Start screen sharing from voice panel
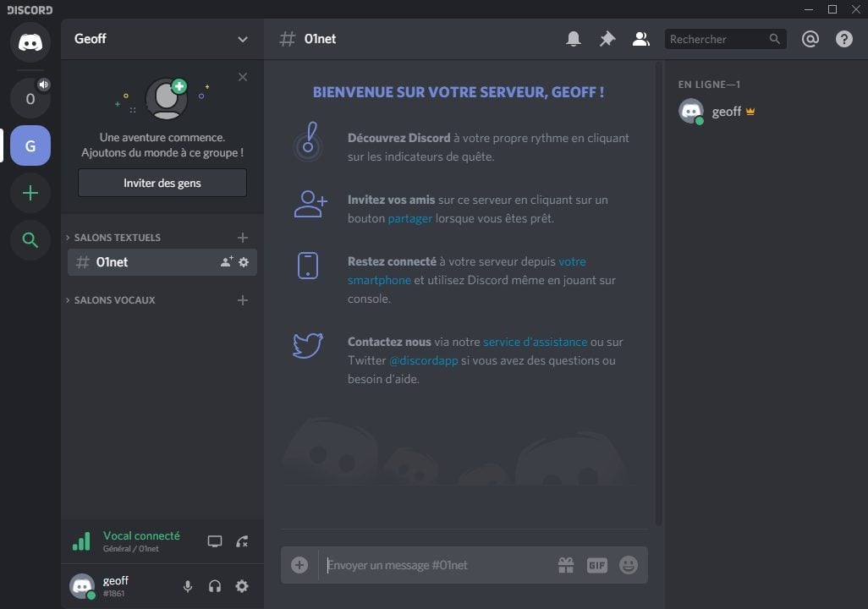Screen dimensions: 868x609 click(x=215, y=541)
